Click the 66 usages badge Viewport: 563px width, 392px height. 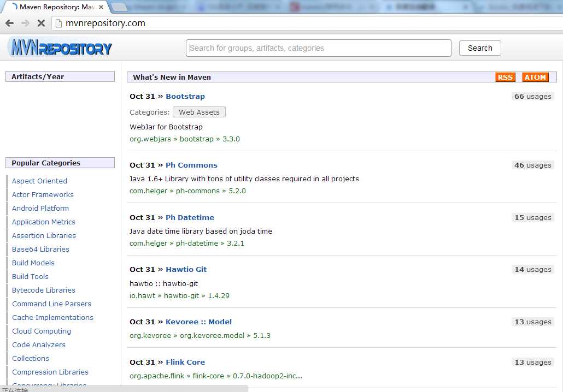[x=533, y=96]
